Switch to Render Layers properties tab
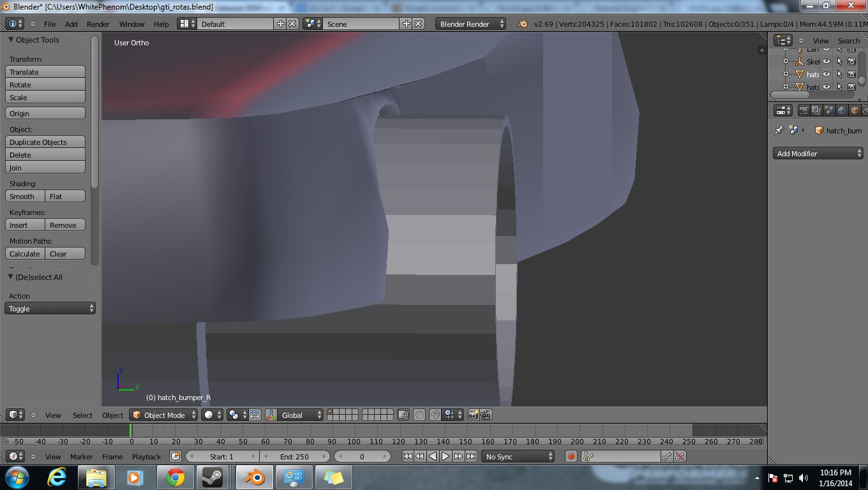This screenshot has width=868, height=490. (x=816, y=110)
